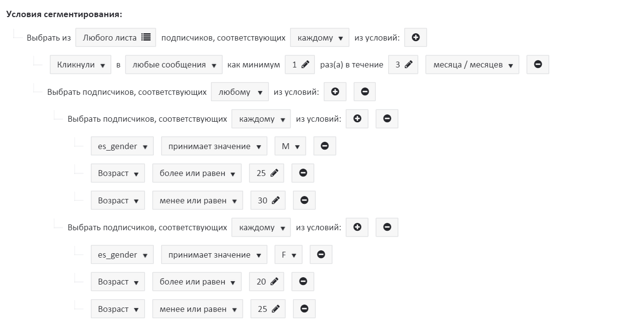The width and height of the screenshot is (644, 329).
Task: Add a condition to the top-level group
Action: [x=415, y=37]
